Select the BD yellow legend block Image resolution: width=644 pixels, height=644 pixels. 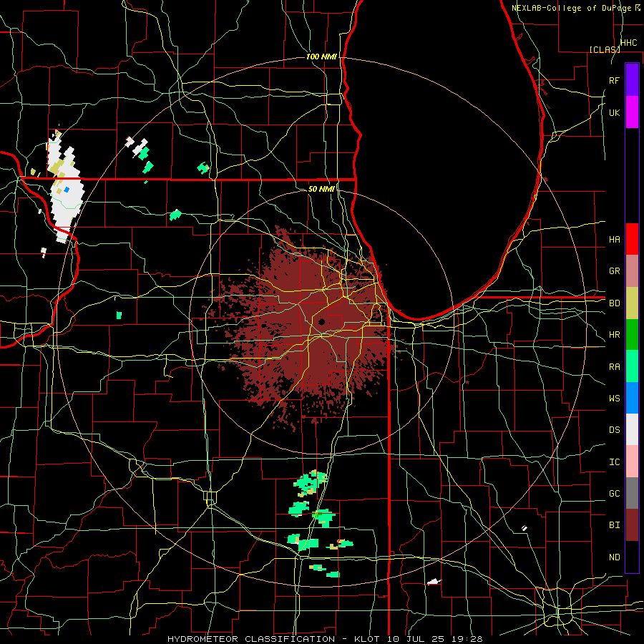click(x=632, y=303)
